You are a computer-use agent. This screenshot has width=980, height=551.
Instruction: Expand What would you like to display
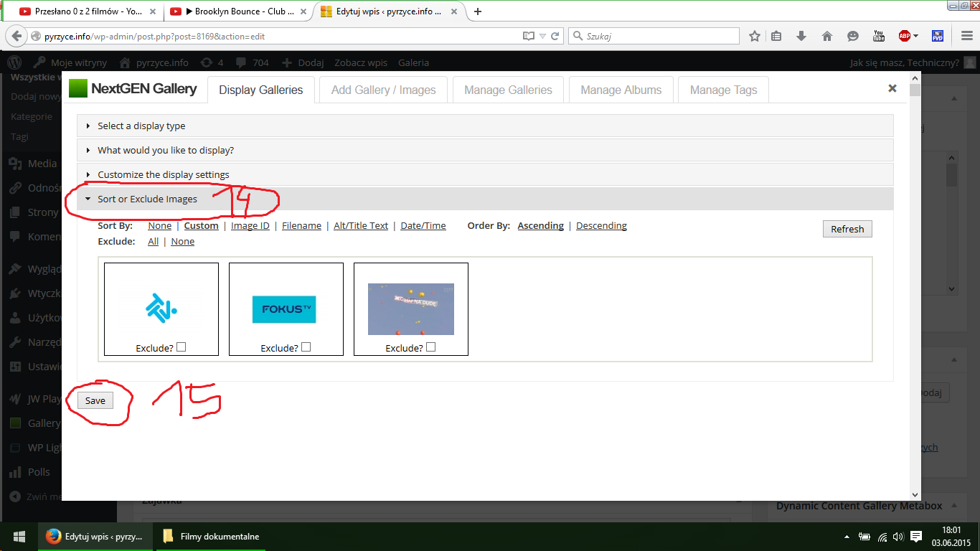click(166, 150)
